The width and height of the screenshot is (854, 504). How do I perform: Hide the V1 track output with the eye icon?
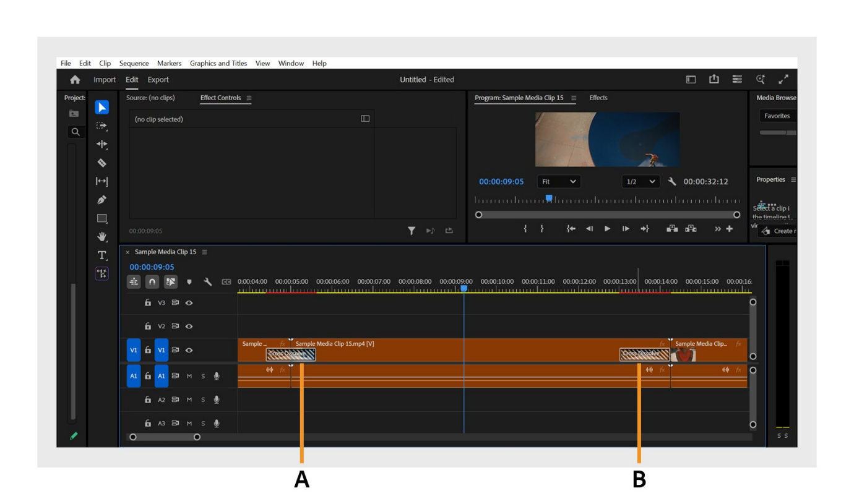coord(189,350)
